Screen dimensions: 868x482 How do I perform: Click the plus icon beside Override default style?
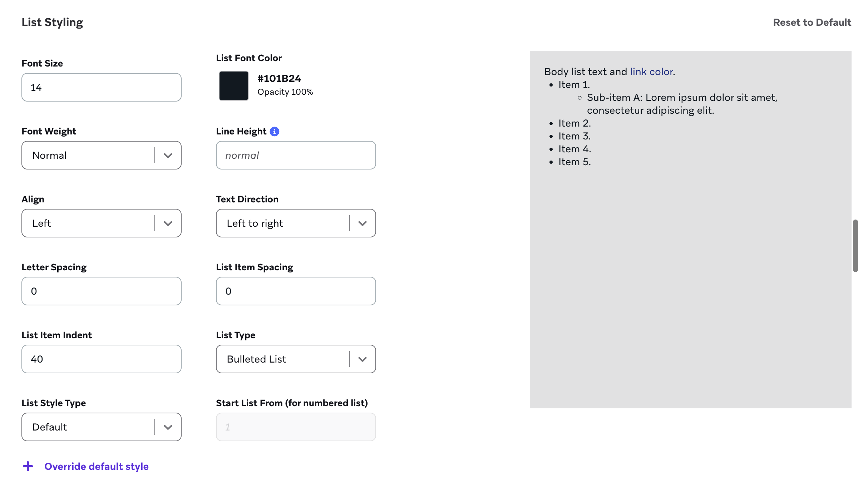click(28, 466)
